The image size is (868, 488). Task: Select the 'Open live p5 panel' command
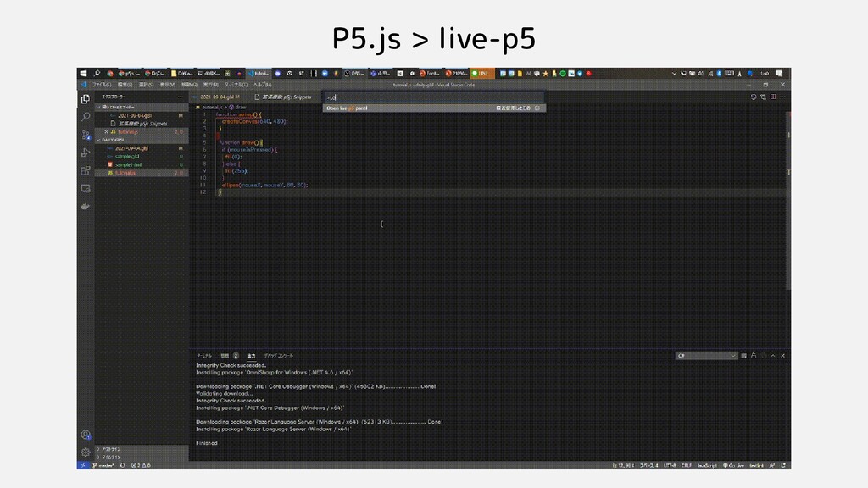coord(434,108)
